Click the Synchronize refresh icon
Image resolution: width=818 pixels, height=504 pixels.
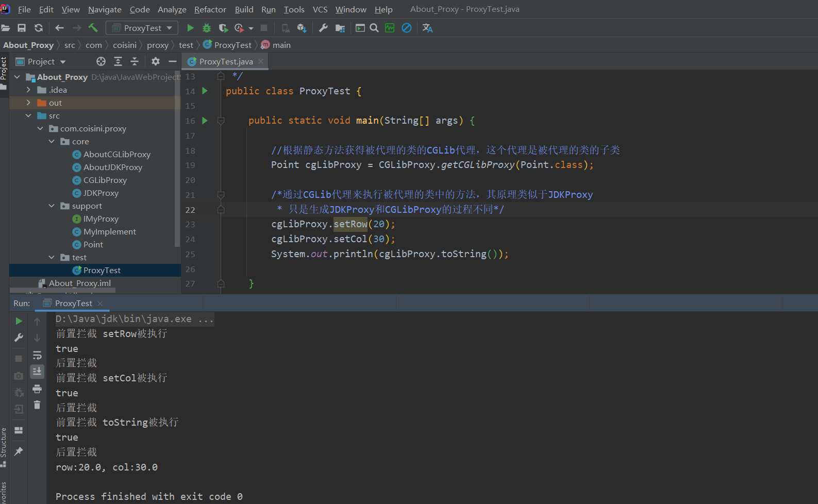[x=39, y=28]
